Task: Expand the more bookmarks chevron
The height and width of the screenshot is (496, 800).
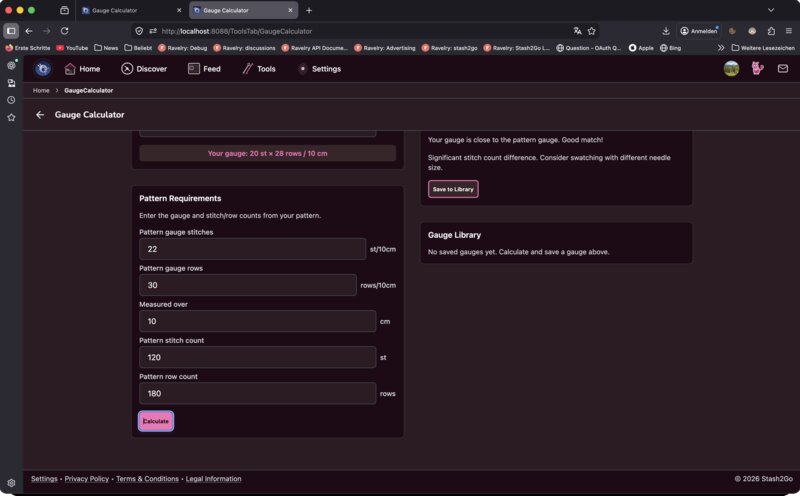Action: tap(720, 48)
